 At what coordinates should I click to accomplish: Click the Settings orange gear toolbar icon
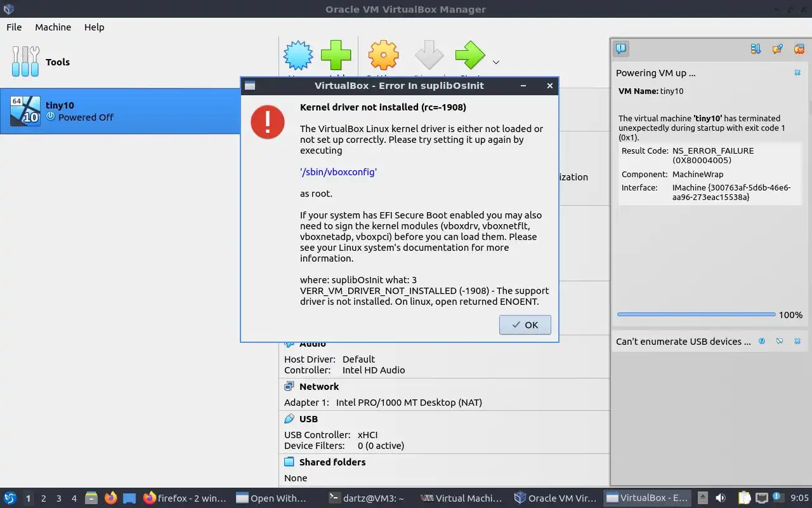tap(384, 56)
